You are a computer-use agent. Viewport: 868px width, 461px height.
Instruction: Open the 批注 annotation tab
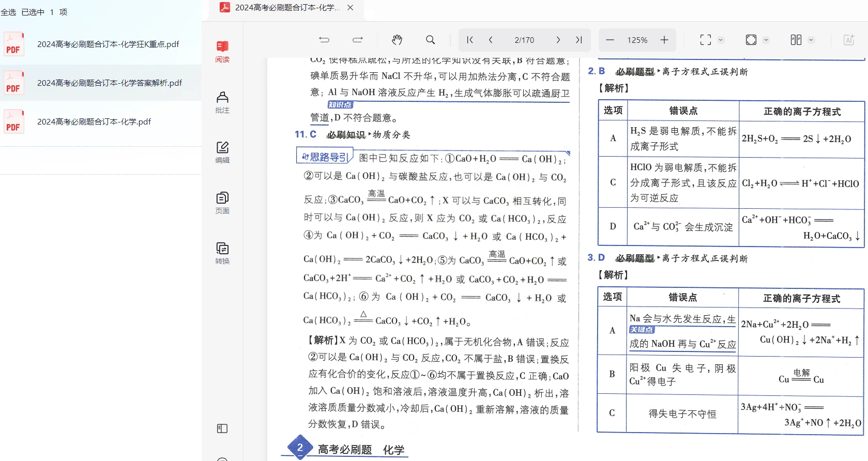pos(222,102)
